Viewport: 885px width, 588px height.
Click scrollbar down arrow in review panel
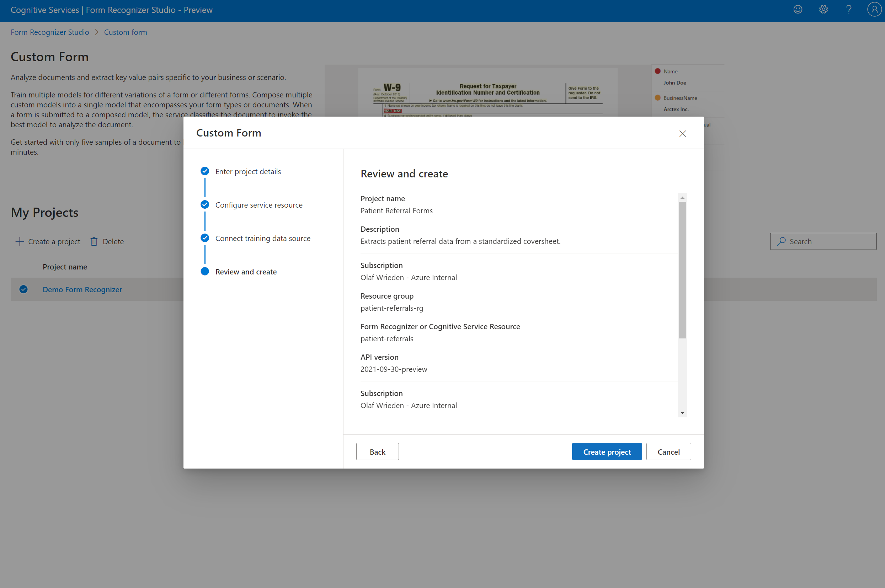682,412
